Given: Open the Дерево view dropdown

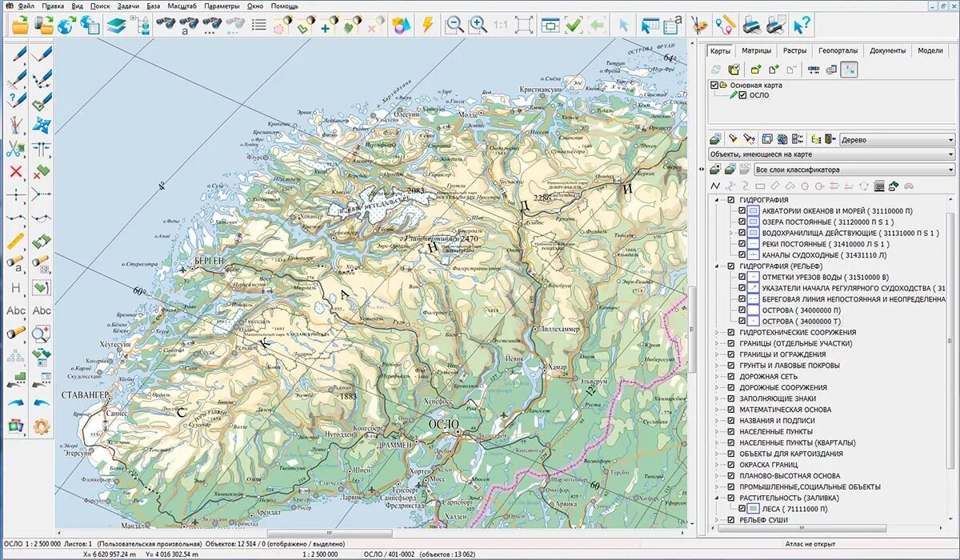Looking at the screenshot, I should tap(897, 140).
